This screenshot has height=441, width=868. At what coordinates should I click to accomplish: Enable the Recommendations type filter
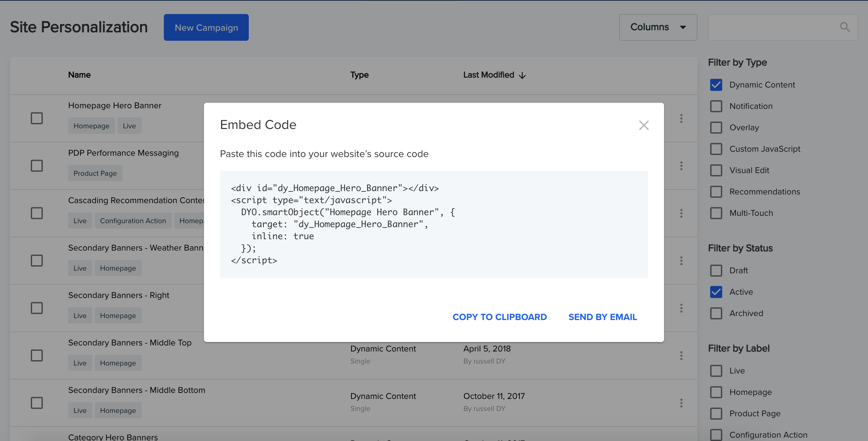pyautogui.click(x=716, y=191)
